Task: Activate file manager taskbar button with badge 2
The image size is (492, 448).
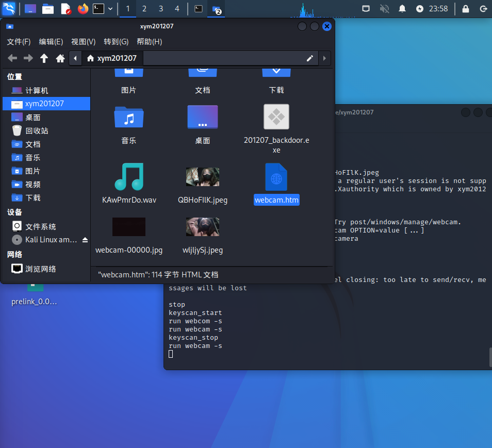Action: [x=217, y=9]
